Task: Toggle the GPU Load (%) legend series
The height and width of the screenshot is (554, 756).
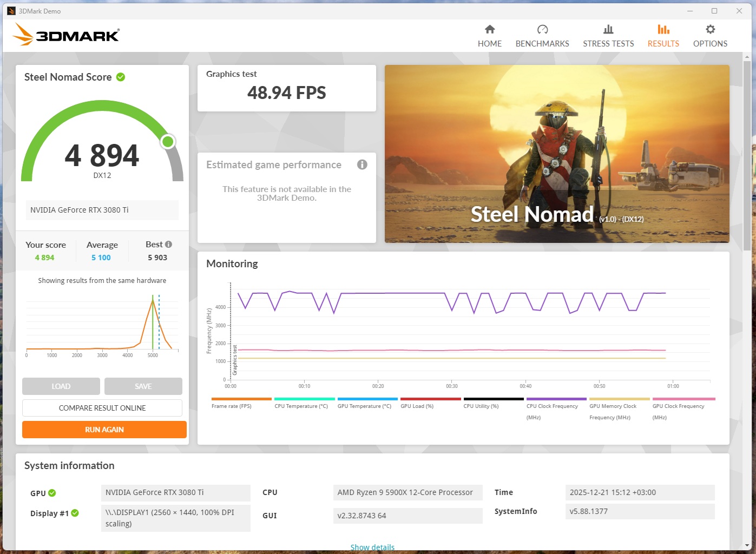Action: [417, 406]
